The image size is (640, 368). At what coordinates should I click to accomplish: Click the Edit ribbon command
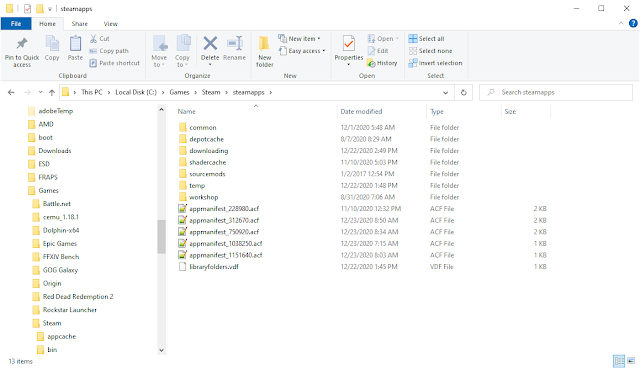(378, 51)
